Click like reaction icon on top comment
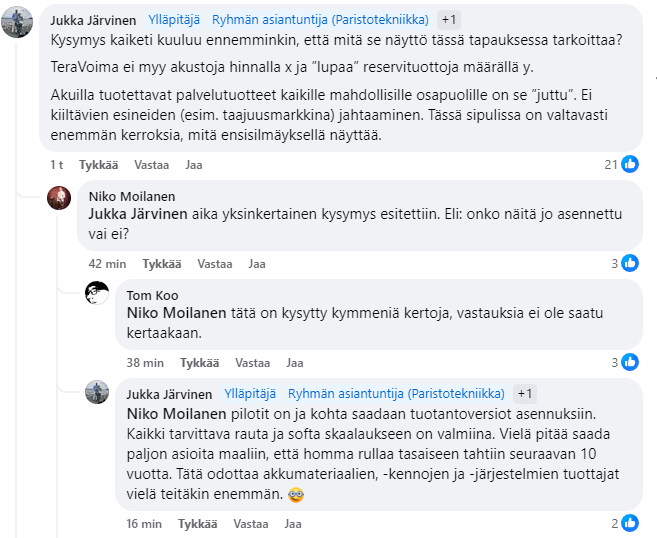 pyautogui.click(x=630, y=164)
